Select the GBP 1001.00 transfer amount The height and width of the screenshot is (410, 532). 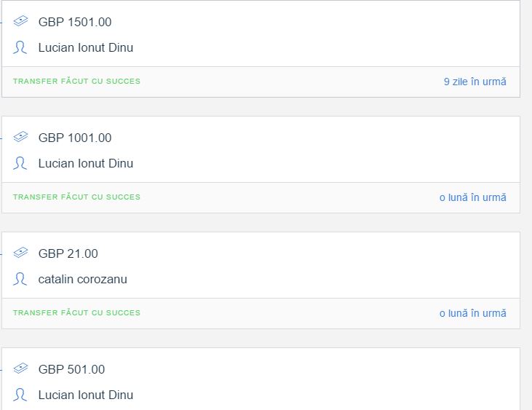[75, 138]
